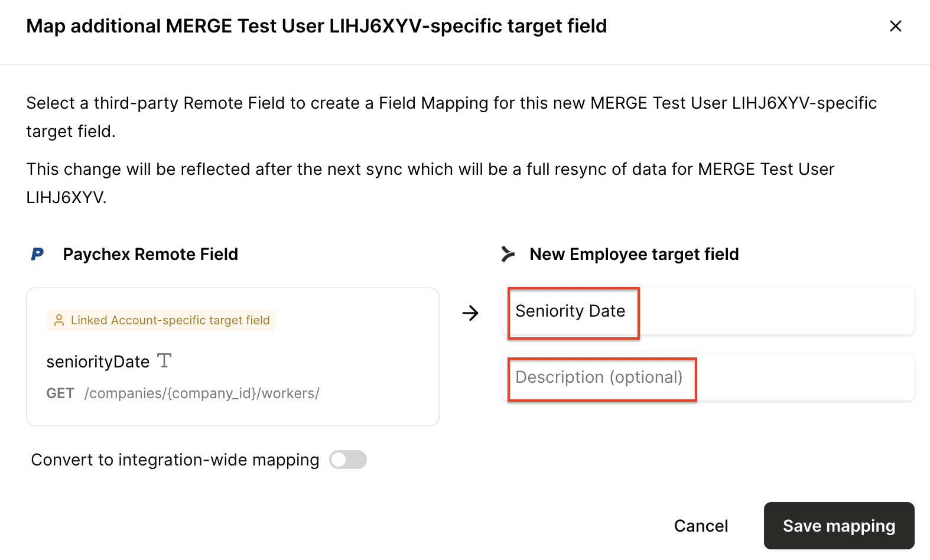
Task: Click the user icon in the linked account badge
Action: click(59, 320)
